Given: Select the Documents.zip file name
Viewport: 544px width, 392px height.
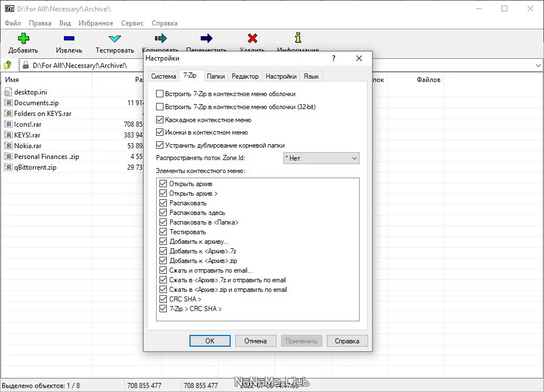Looking at the screenshot, I should pos(36,103).
